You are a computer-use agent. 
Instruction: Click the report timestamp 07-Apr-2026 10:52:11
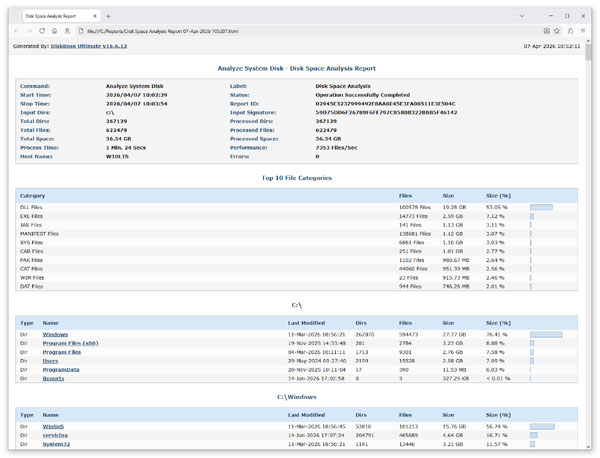pyautogui.click(x=552, y=46)
